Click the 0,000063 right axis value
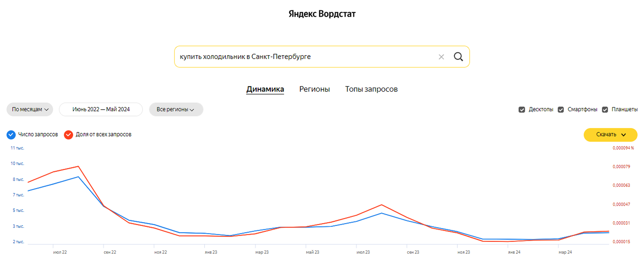644x264 pixels. [621, 186]
